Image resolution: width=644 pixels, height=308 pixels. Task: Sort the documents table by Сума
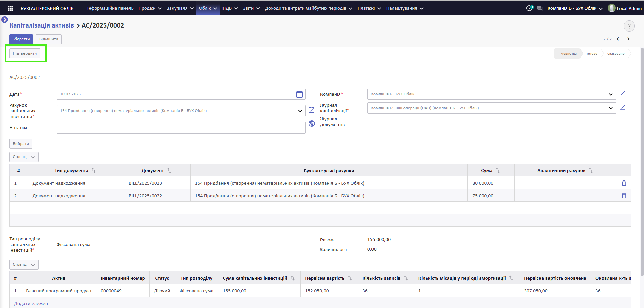[x=498, y=171]
